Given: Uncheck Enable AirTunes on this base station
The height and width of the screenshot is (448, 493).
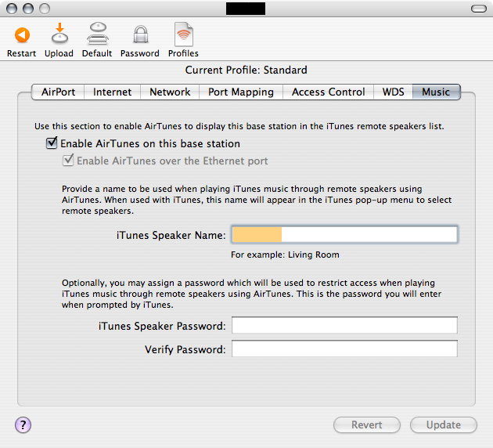Looking at the screenshot, I should pos(52,143).
